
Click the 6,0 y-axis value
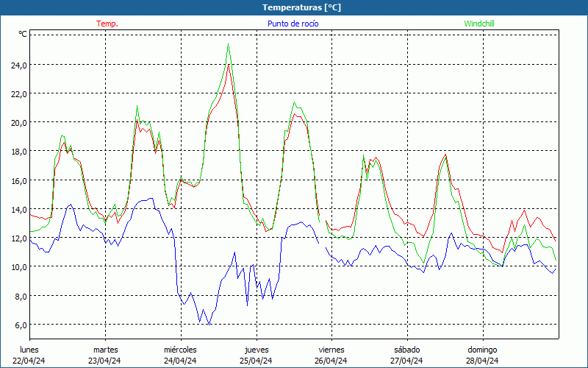[x=18, y=325]
